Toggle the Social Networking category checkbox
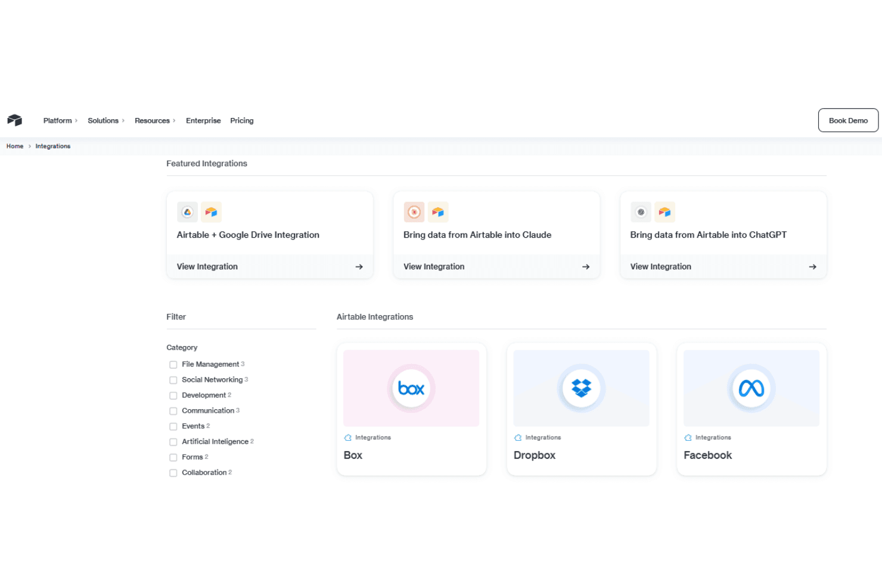 [x=173, y=380]
